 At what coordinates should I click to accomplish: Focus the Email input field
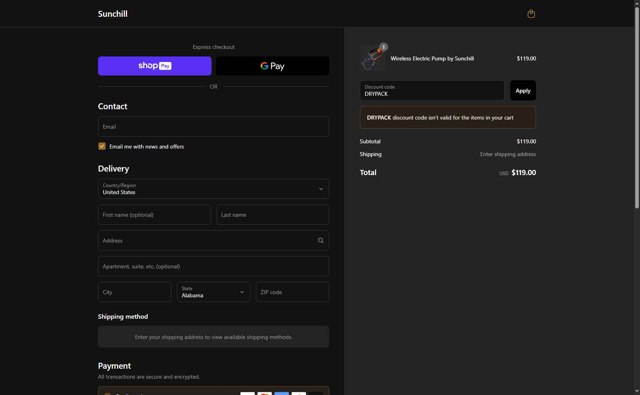click(x=213, y=126)
